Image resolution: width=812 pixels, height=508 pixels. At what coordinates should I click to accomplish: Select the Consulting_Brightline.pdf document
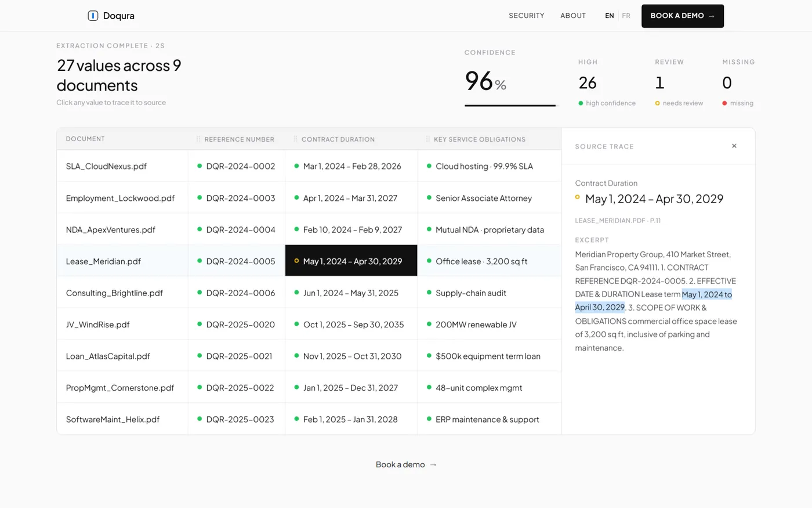click(x=114, y=293)
